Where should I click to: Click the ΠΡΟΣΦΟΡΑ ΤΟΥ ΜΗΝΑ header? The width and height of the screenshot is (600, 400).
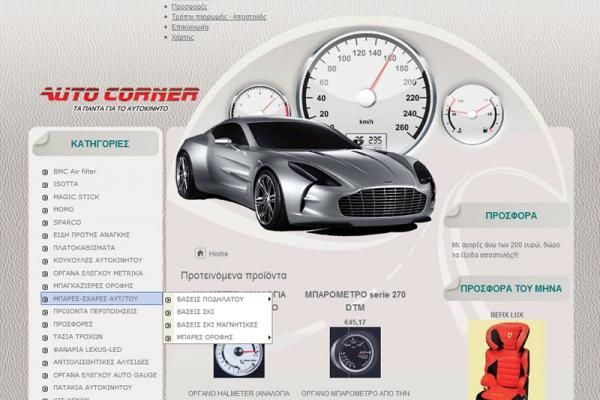pos(507,289)
